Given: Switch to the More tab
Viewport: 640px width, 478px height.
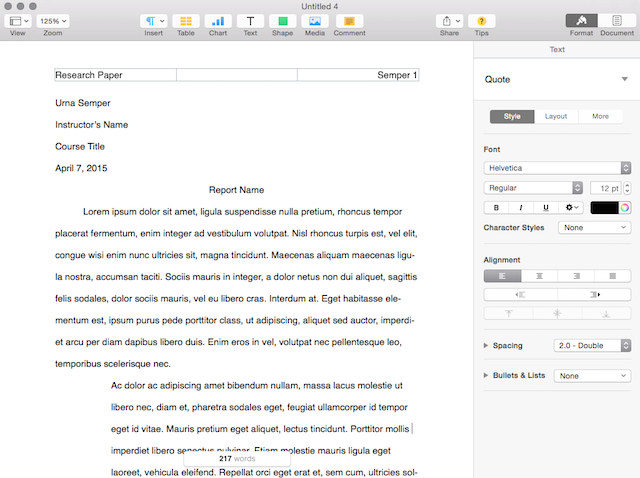Looking at the screenshot, I should point(600,116).
